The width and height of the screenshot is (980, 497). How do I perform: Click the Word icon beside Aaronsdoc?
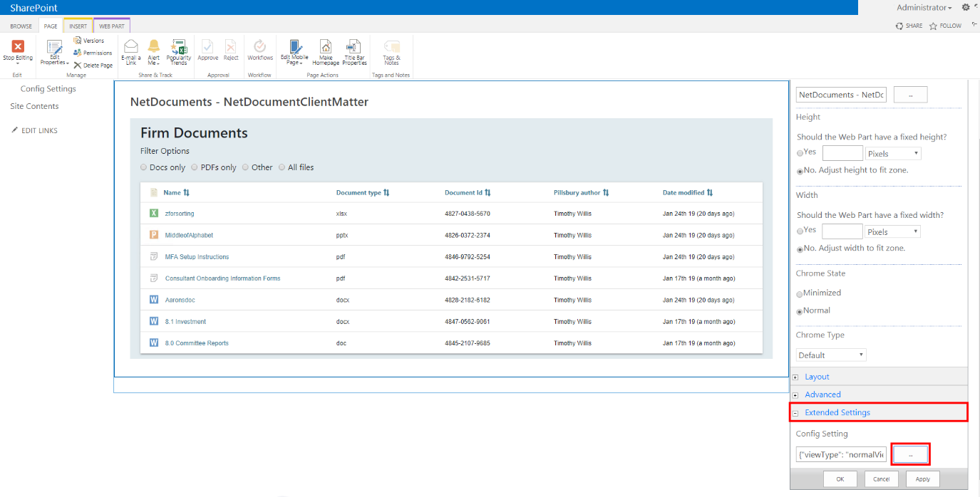pyautogui.click(x=153, y=300)
